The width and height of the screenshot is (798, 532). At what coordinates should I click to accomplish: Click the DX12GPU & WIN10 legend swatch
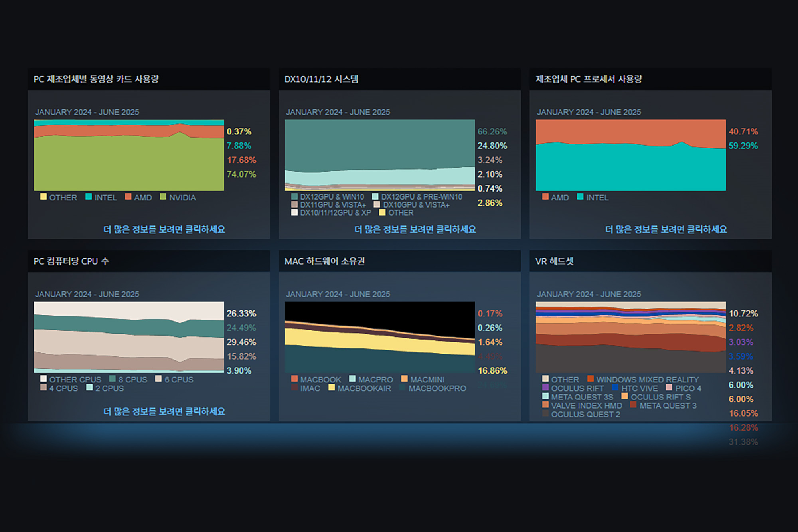tap(294, 196)
